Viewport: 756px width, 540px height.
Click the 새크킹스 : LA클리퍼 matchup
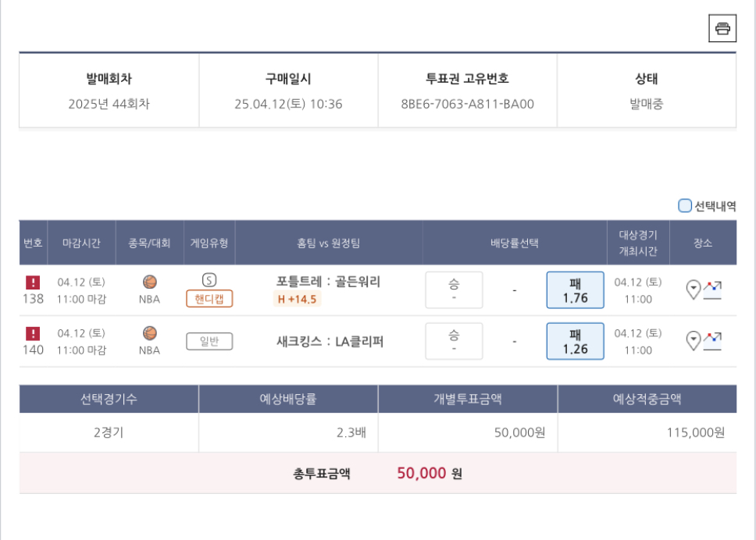click(330, 341)
